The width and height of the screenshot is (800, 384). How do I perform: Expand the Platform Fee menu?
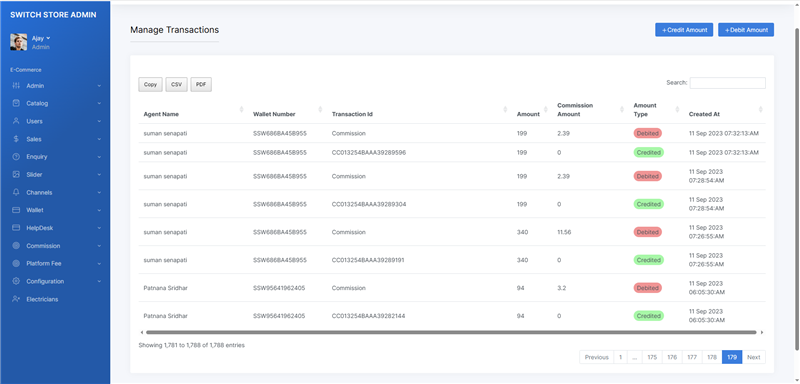[x=55, y=264]
